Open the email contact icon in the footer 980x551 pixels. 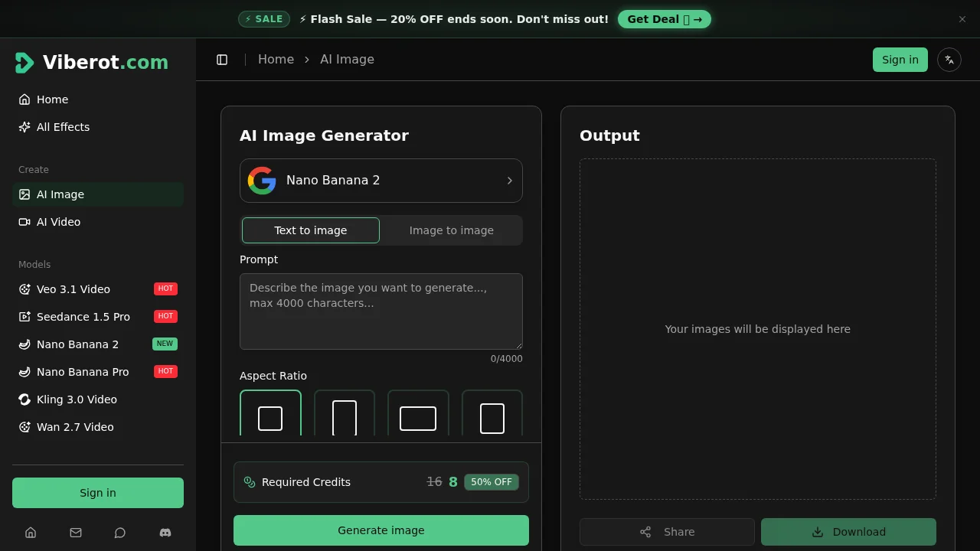75,533
